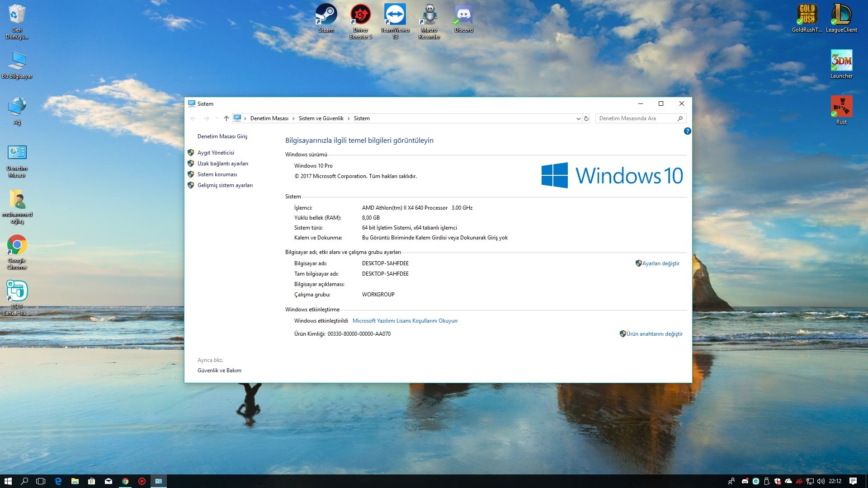Click the blue help question mark icon
Image resolution: width=868 pixels, height=488 pixels.
687,131
